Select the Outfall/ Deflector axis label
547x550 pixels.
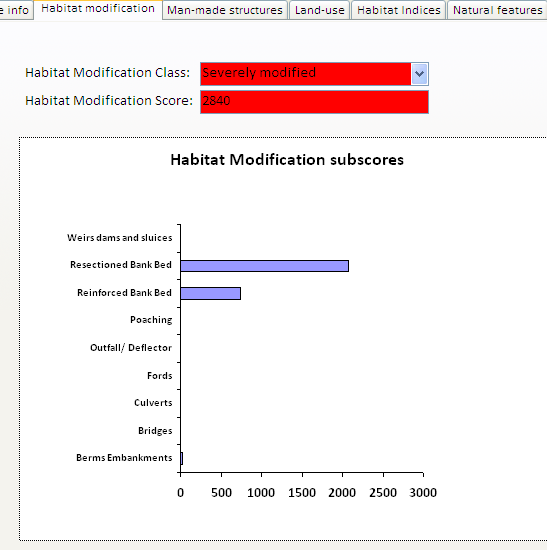coord(131,348)
